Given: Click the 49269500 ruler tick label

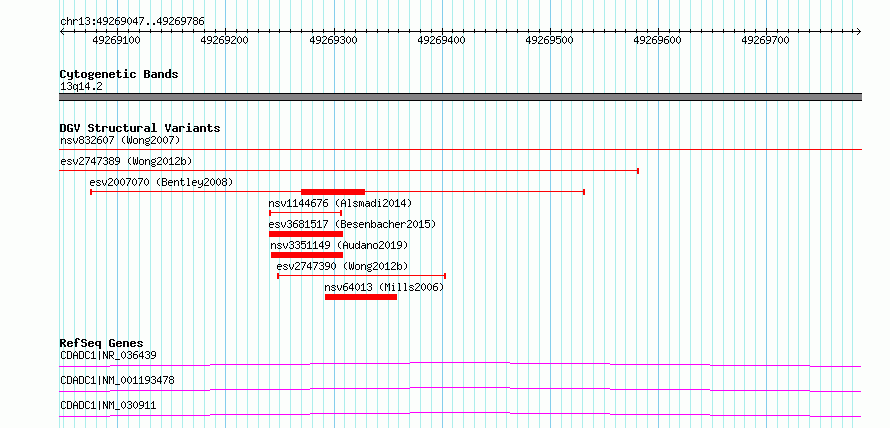Looking at the screenshot, I should pos(549,40).
